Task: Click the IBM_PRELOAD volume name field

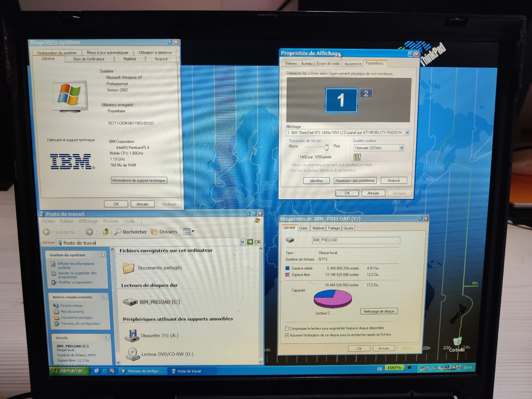Action: click(356, 240)
